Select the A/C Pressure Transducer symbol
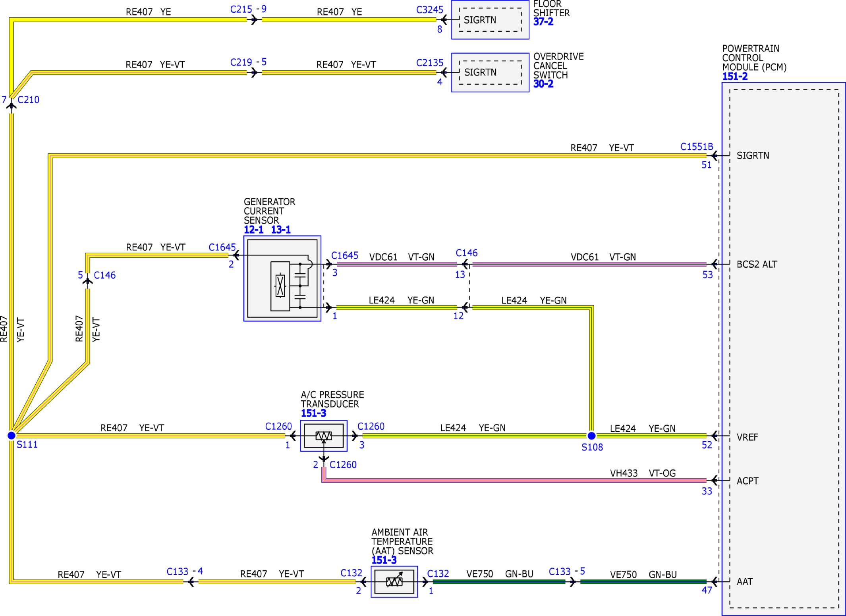Image resolution: width=846 pixels, height=616 pixels. click(324, 436)
